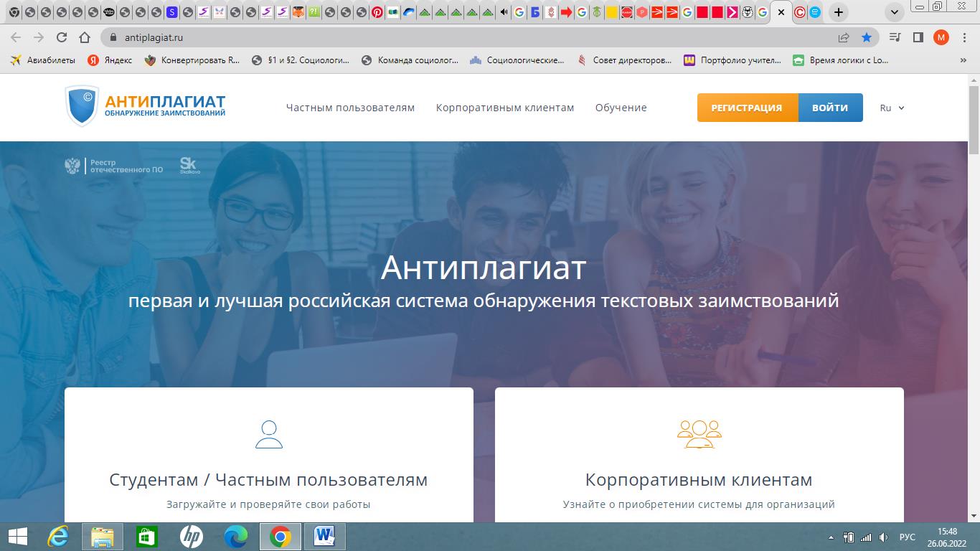This screenshot has width=980, height=551.
Task: Click the blue ВОЙТИ button
Action: tap(830, 108)
